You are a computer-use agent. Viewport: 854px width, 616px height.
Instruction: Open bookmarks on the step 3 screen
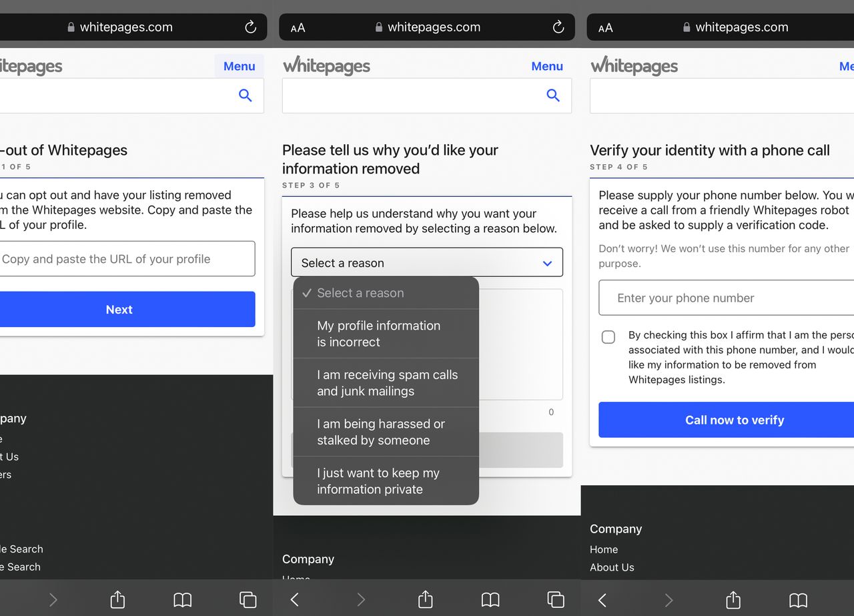click(x=490, y=600)
